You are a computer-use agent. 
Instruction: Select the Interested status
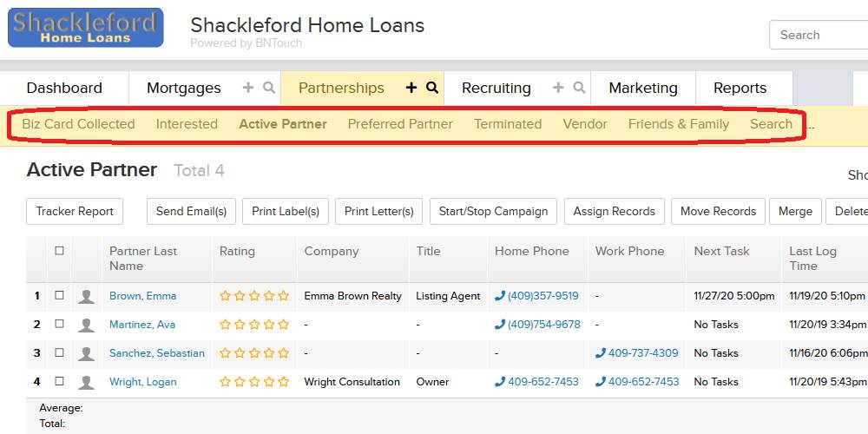point(187,124)
